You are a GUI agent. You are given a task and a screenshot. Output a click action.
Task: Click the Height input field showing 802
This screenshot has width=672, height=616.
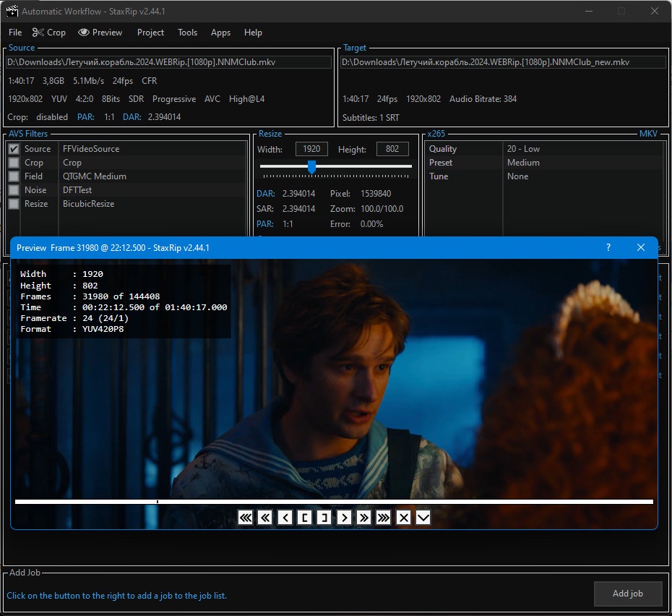click(x=392, y=149)
